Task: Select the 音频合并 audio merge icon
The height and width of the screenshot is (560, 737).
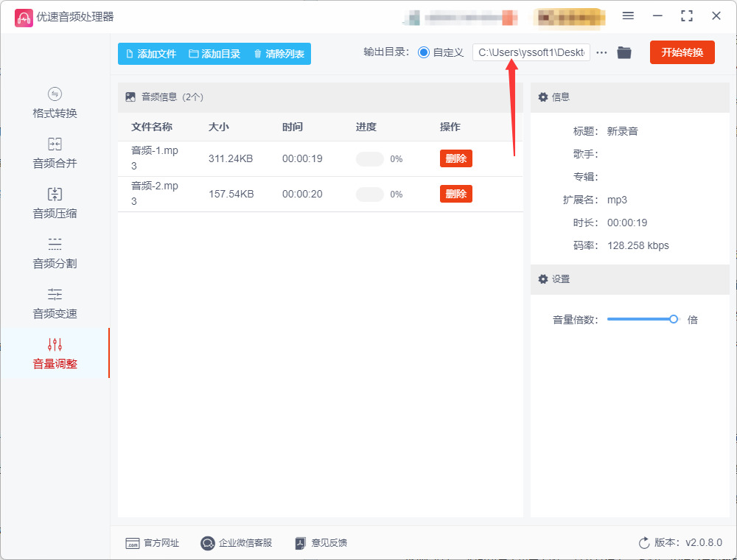Action: [x=55, y=144]
